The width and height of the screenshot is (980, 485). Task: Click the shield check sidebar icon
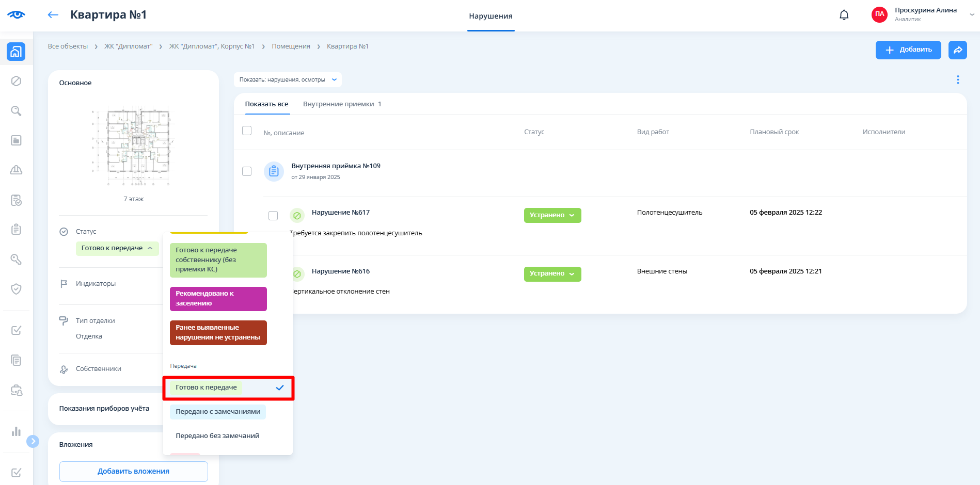(17, 289)
